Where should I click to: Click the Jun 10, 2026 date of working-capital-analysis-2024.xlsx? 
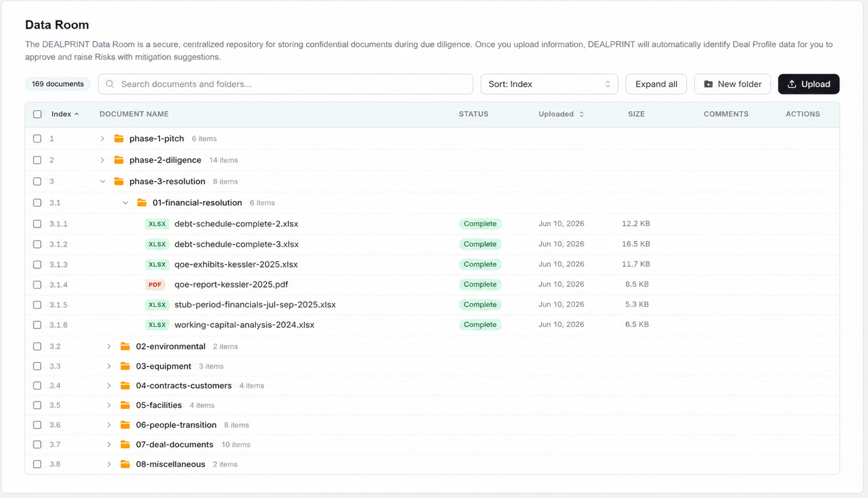561,324
